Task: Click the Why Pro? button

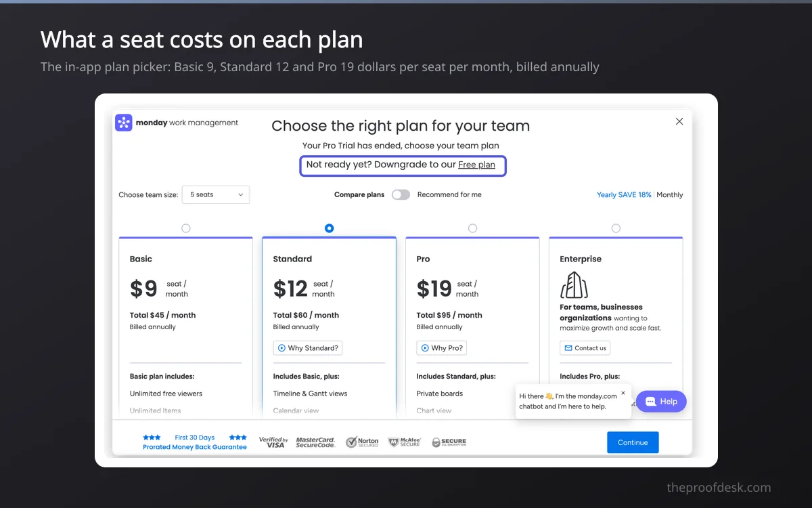Action: coord(441,348)
